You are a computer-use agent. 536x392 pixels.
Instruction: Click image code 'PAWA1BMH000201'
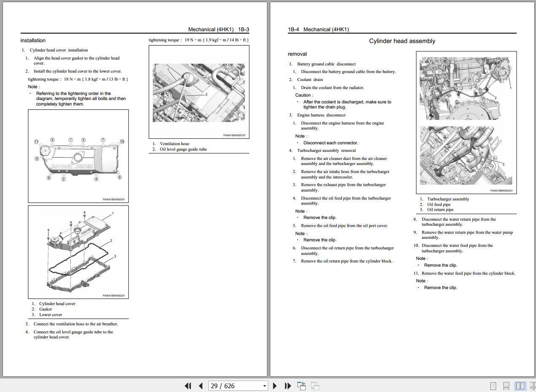coord(501,191)
